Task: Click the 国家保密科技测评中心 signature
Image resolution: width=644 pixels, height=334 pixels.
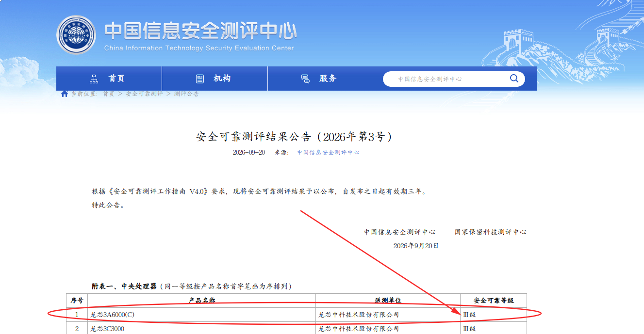Action: [491, 232]
